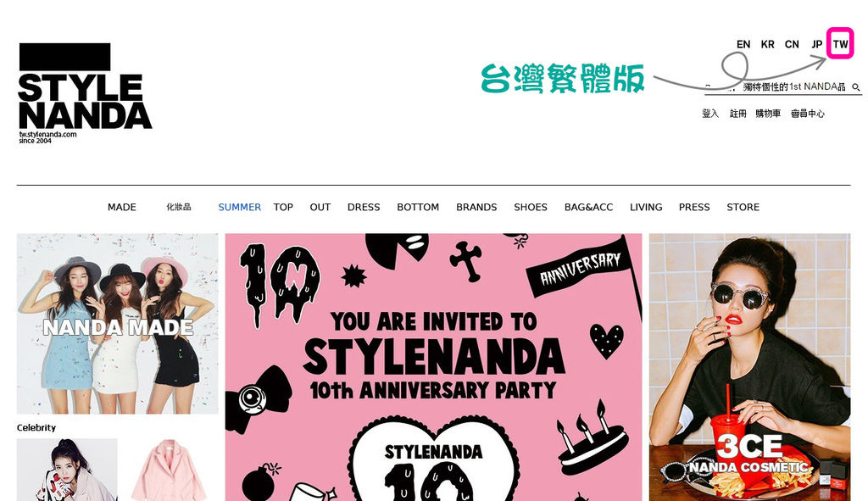Switch site language to EN
Viewport: 868px width, 501px height.
743,44
